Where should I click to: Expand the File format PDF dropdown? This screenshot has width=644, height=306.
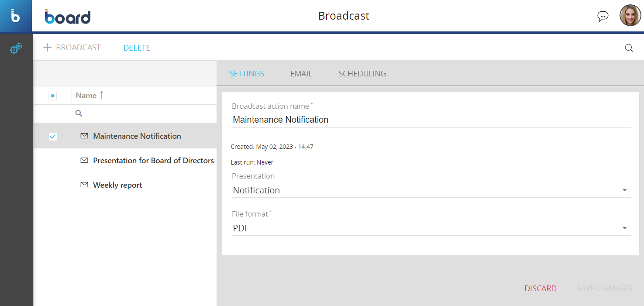point(624,228)
